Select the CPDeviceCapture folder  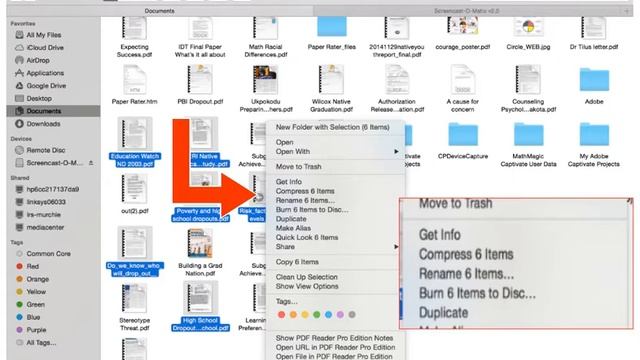[462, 135]
